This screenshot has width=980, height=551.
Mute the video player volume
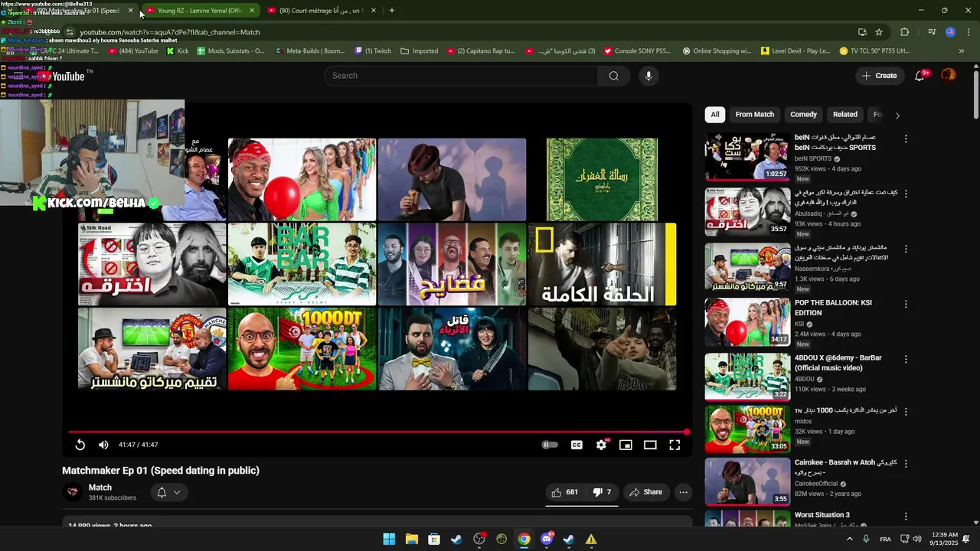(103, 445)
